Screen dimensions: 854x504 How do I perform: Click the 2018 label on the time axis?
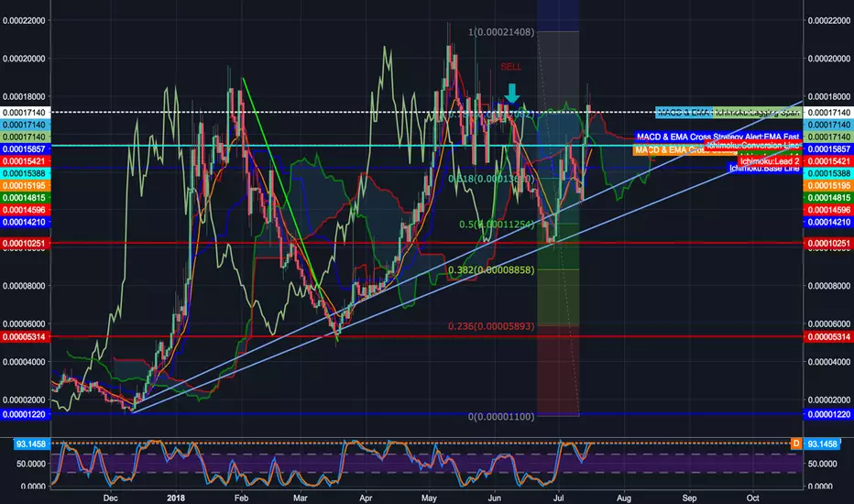[x=176, y=498]
